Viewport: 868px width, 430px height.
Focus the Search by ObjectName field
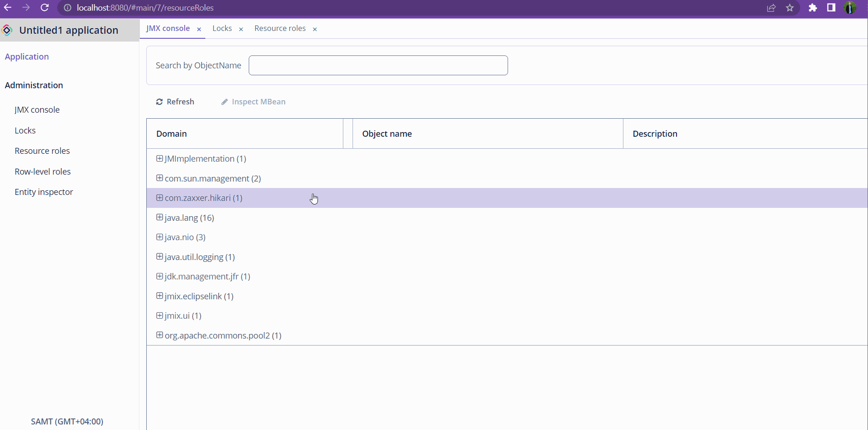(378, 66)
